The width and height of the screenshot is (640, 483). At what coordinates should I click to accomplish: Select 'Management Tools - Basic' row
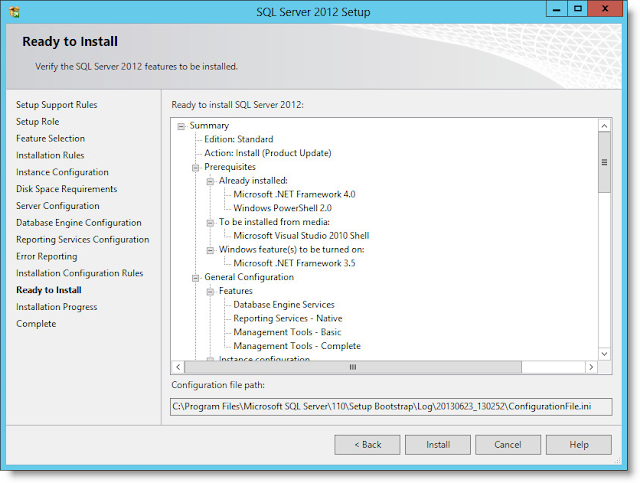pyautogui.click(x=287, y=332)
